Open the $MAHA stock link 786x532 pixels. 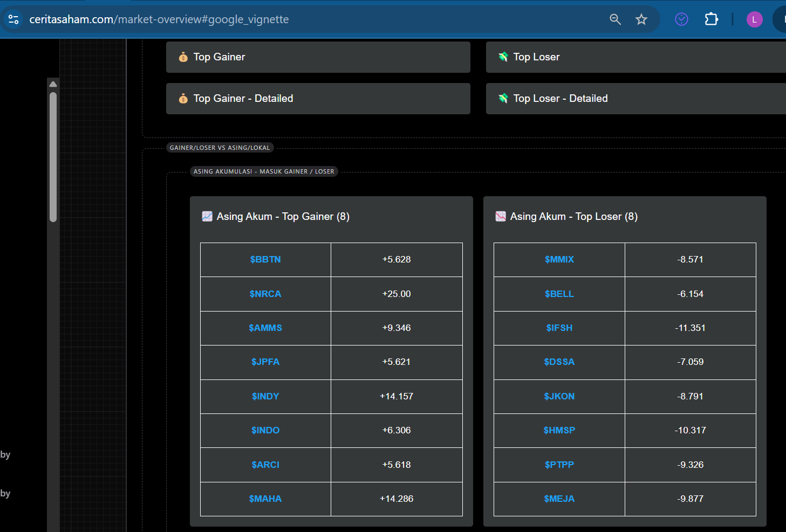click(x=265, y=499)
